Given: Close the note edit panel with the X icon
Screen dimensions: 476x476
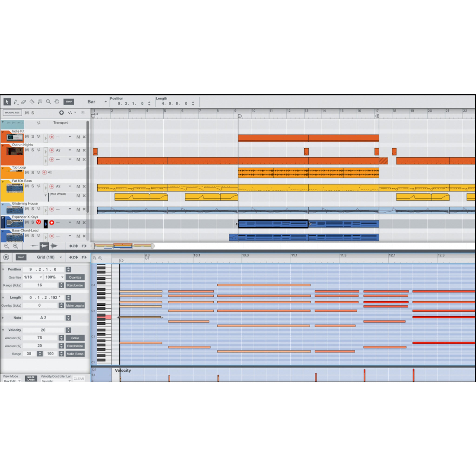Looking at the screenshot, I should [x=6, y=257].
